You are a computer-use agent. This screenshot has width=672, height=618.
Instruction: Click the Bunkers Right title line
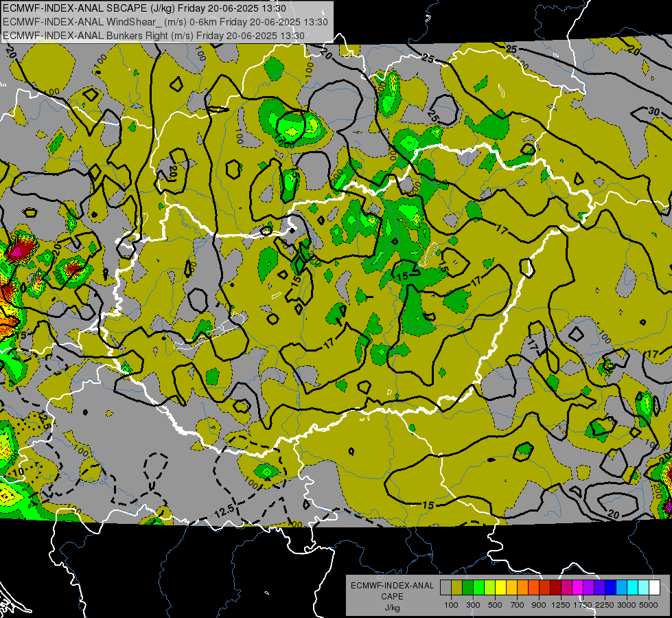point(154,36)
